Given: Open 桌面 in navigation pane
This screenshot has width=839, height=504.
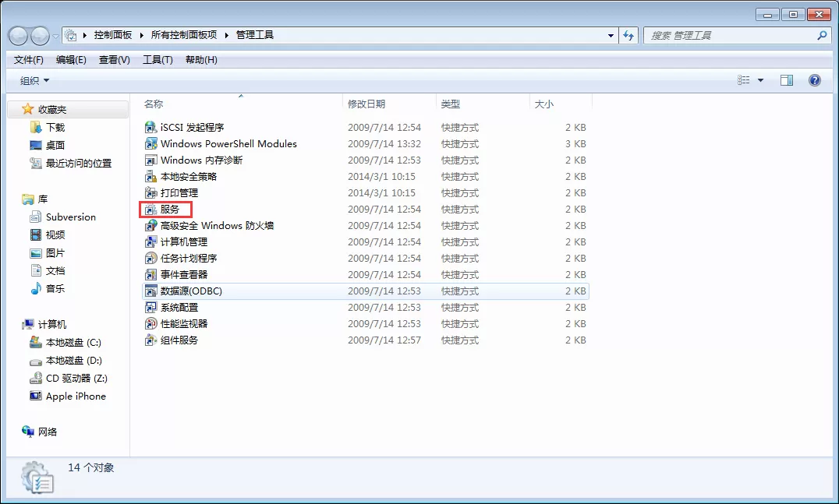Looking at the screenshot, I should [x=55, y=145].
